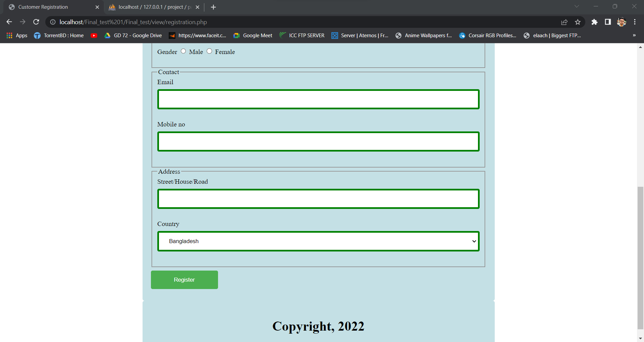Bookmark this page with the star icon

(578, 22)
